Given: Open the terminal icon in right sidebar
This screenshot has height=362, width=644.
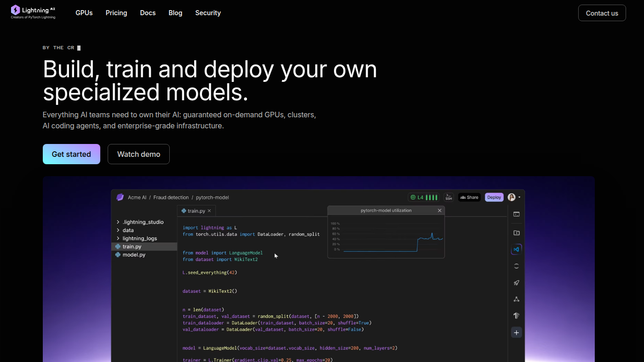Looking at the screenshot, I should tap(517, 214).
